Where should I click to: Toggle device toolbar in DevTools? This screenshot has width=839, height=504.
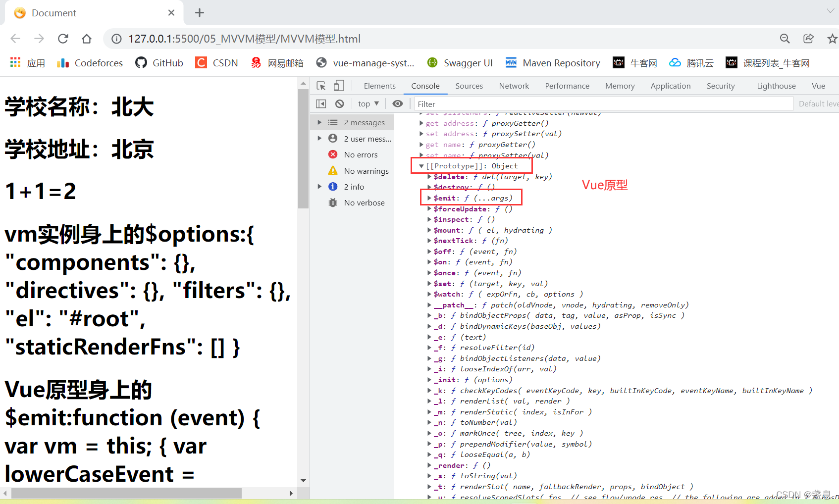point(339,86)
